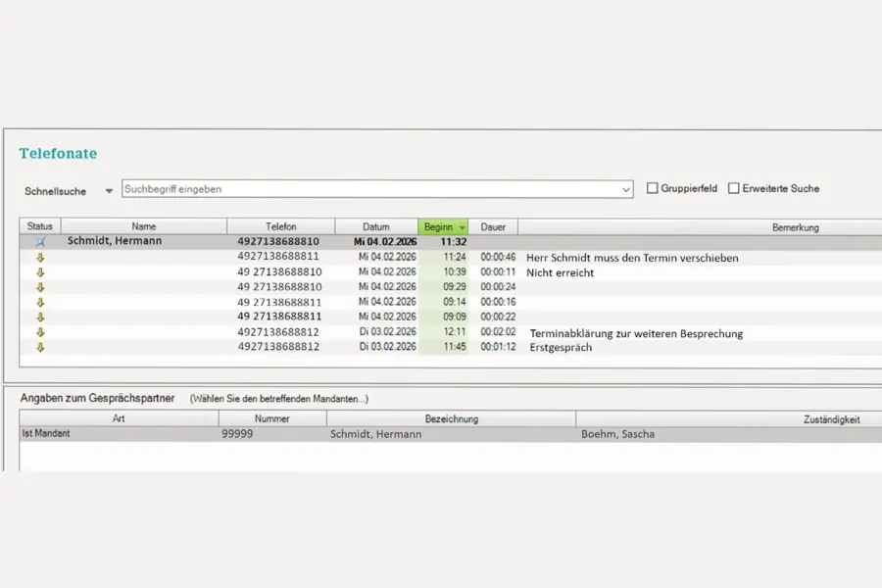Click into the Suchbegriff eingeben search field
Screen dimensions: 882x588
[x=372, y=189]
